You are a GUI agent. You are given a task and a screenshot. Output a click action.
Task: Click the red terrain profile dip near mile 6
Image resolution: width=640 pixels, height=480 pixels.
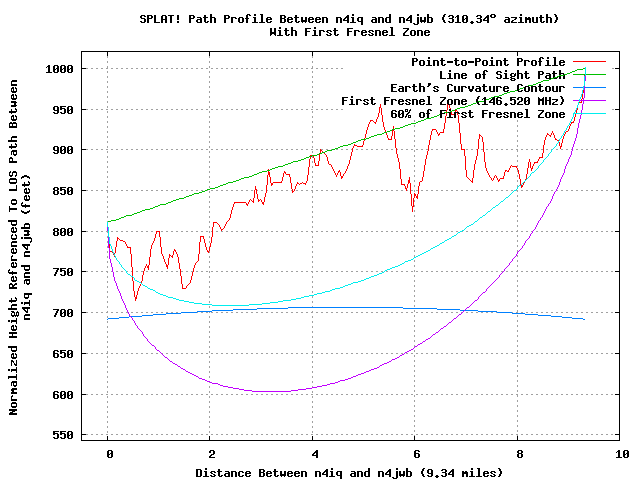point(413,211)
